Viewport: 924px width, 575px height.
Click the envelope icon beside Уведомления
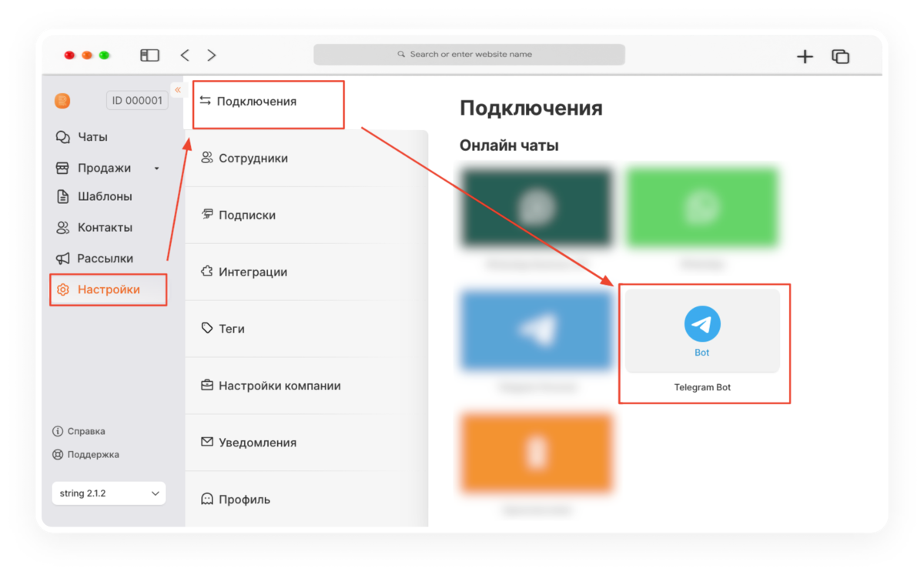pyautogui.click(x=207, y=443)
